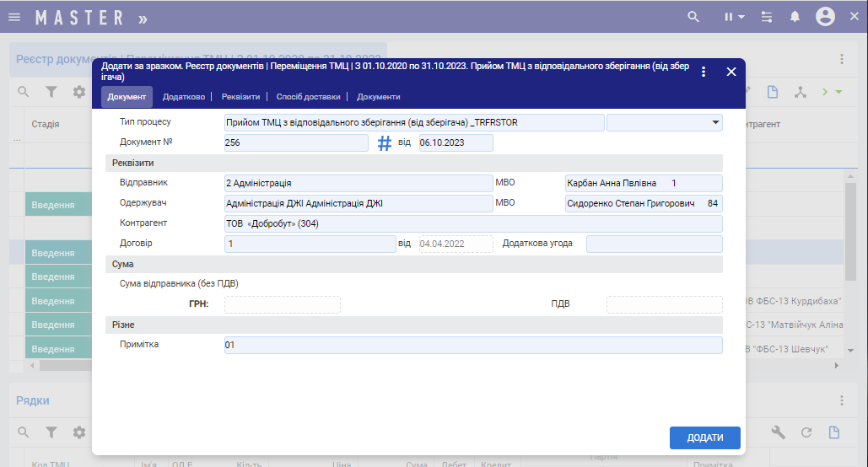Viewport: 868px width, 467px height.
Task: Click the Примітка input field
Action: (x=472, y=345)
